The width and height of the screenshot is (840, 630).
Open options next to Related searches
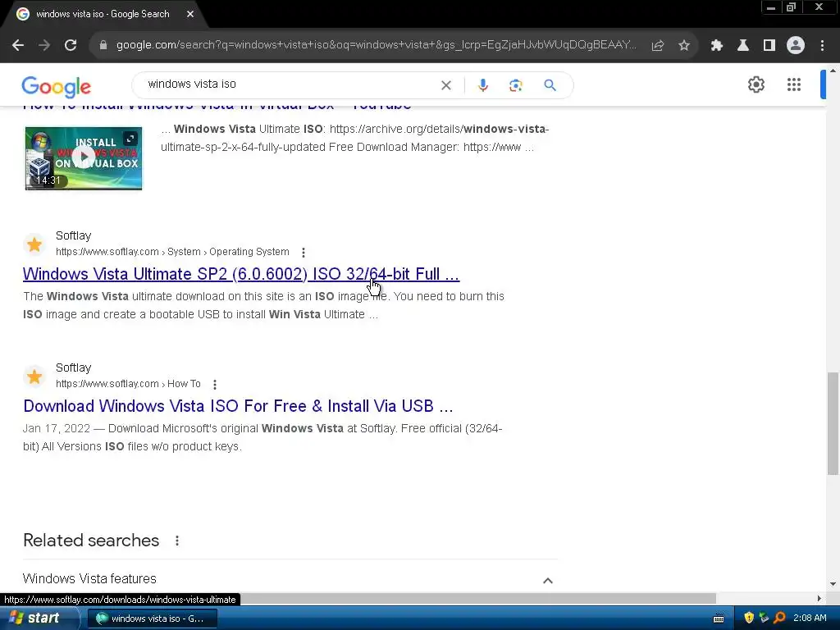tap(177, 541)
